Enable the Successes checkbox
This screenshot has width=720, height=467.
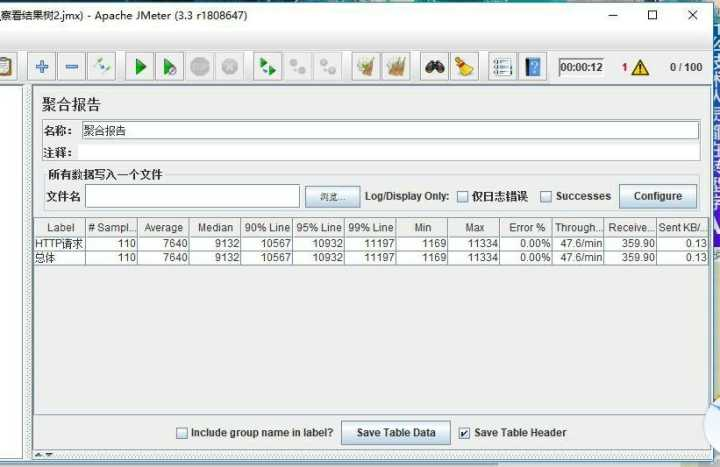click(546, 197)
